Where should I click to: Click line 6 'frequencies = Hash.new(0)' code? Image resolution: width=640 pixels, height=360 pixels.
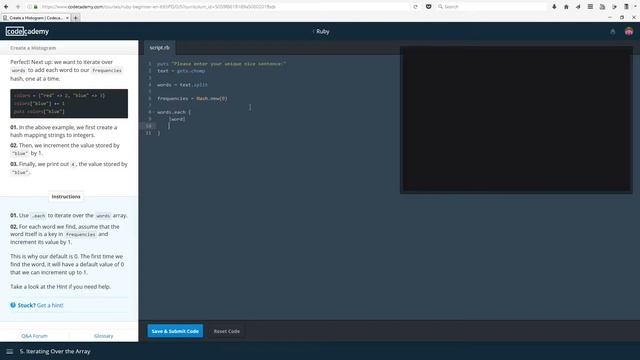coord(192,98)
